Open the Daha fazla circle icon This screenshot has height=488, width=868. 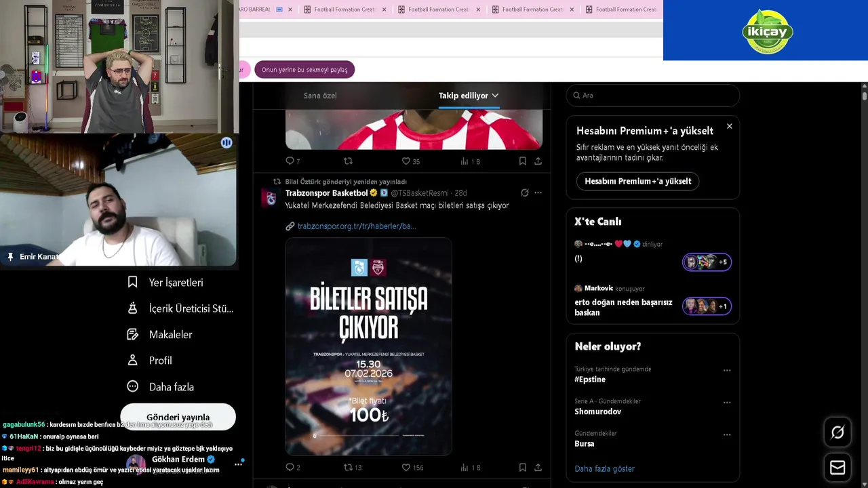(133, 386)
